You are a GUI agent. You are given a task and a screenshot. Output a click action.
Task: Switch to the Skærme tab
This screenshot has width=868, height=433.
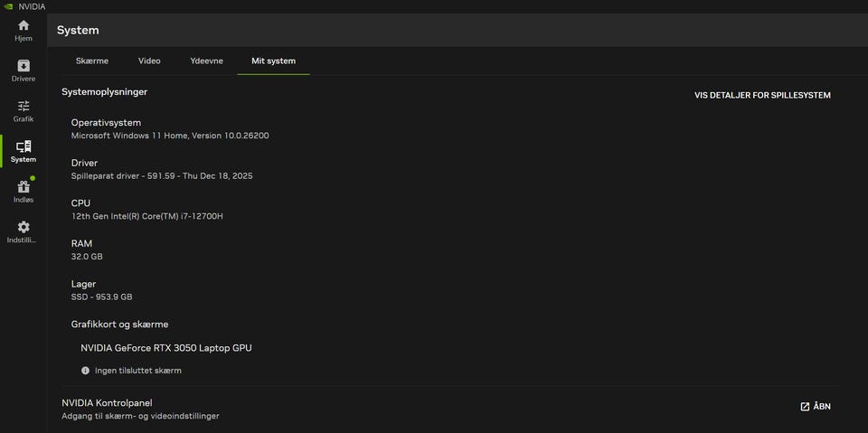tap(92, 61)
